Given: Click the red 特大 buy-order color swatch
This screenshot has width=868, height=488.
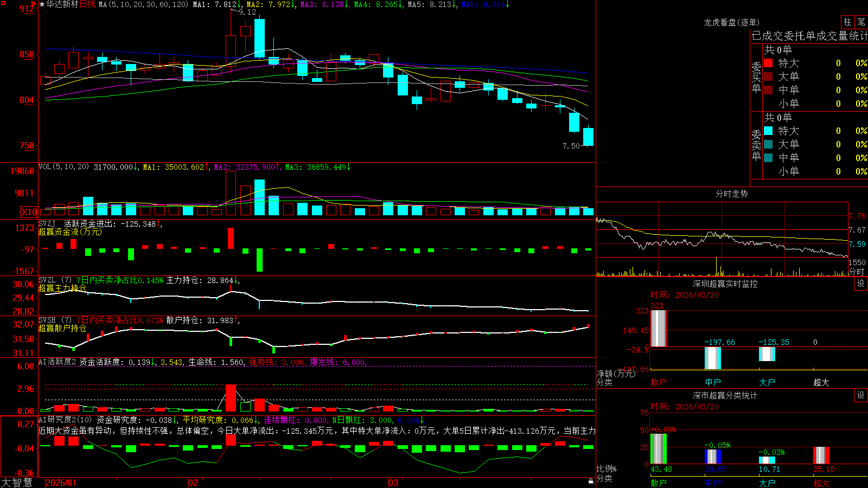Looking at the screenshot, I should coord(768,63).
